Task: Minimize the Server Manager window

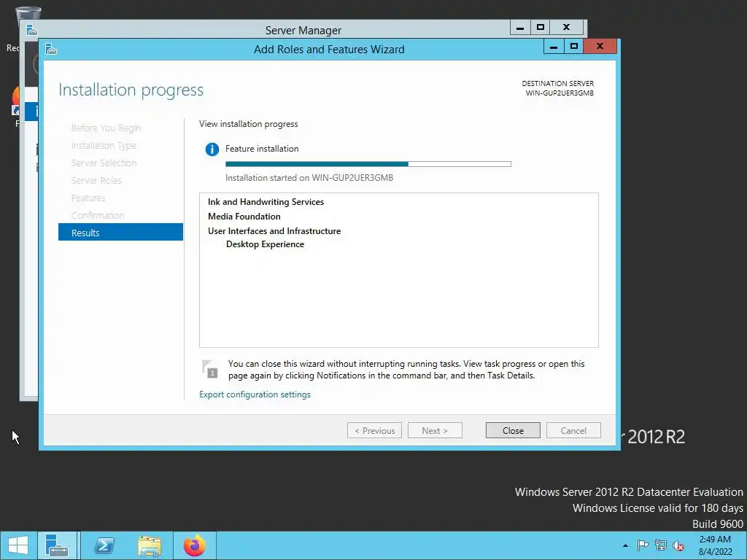Action: click(x=520, y=27)
